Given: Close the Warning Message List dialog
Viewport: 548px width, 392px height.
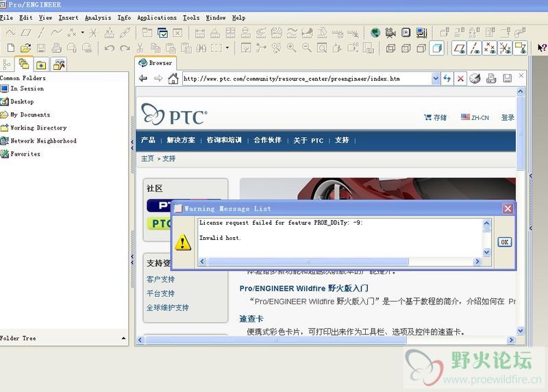Looking at the screenshot, I should [x=508, y=209].
